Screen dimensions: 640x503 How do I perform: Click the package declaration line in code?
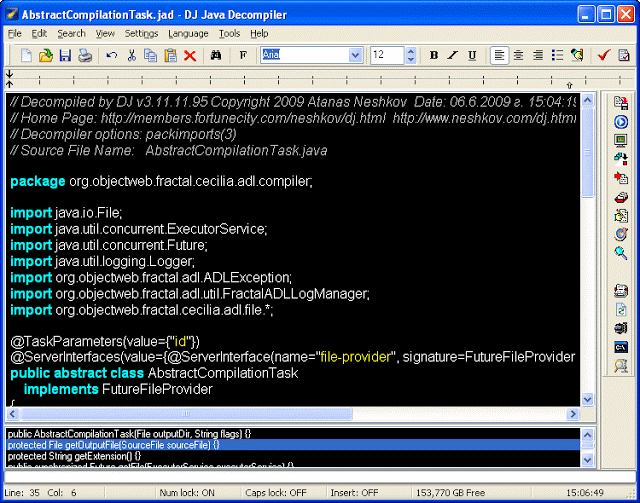click(x=161, y=181)
